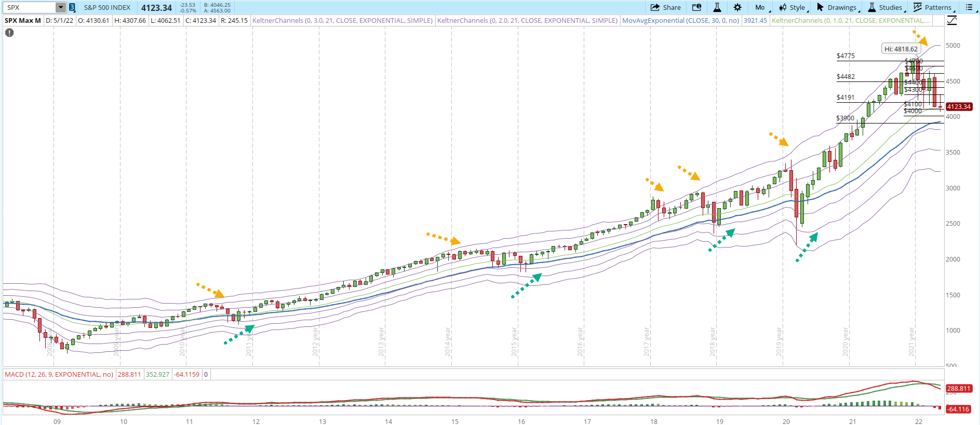Image resolution: width=980 pixels, height=425 pixels.
Task: Click the MACD study label
Action: [59, 374]
